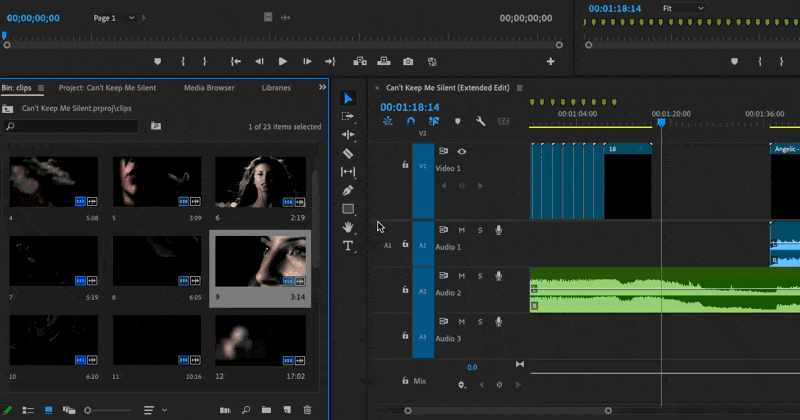
Task: Pick the Ripple Edit tool
Action: 348,135
